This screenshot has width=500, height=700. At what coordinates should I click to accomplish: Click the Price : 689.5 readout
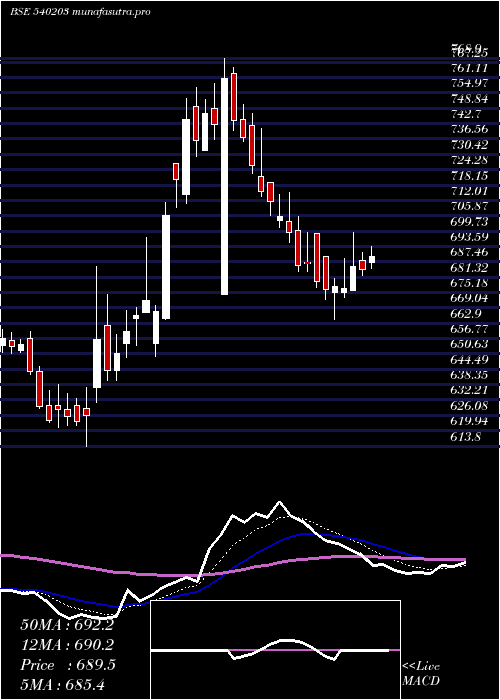[x=68, y=665]
